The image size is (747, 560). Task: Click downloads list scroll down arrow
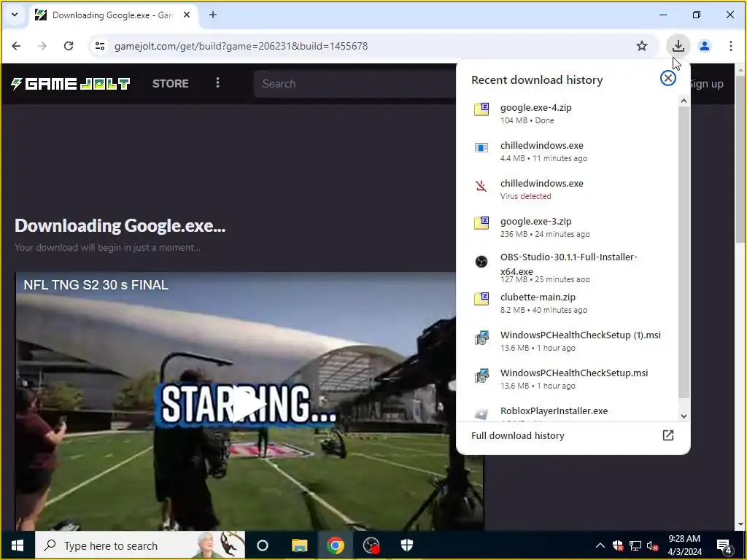684,416
